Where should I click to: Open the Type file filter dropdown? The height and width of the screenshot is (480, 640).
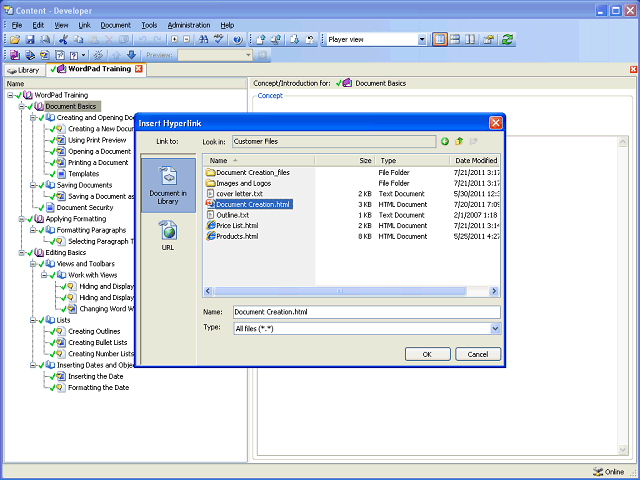495,328
